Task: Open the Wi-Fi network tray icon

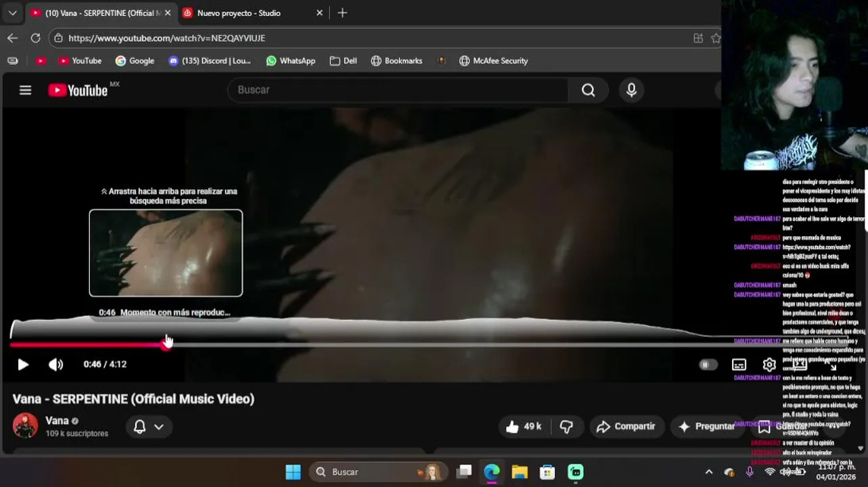Action: pyautogui.click(x=769, y=472)
